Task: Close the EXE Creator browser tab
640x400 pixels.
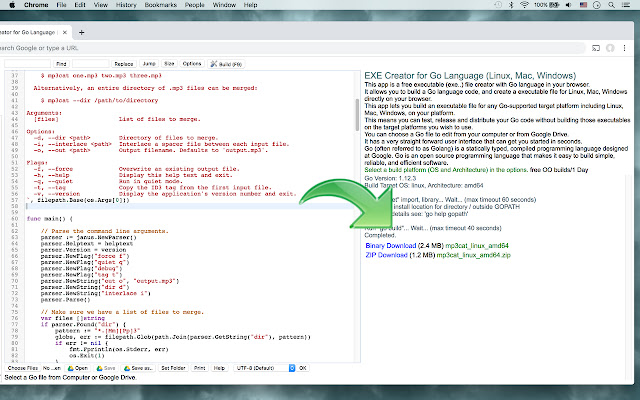Action: pos(64,32)
